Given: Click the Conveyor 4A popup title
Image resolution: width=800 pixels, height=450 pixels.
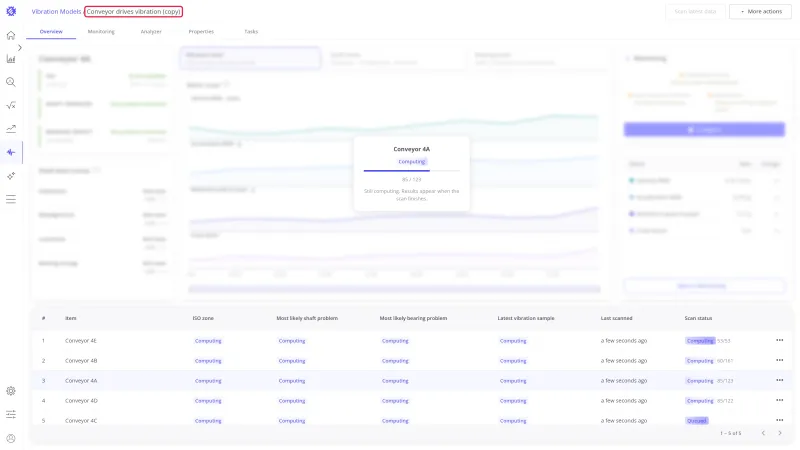Looking at the screenshot, I should point(412,149).
